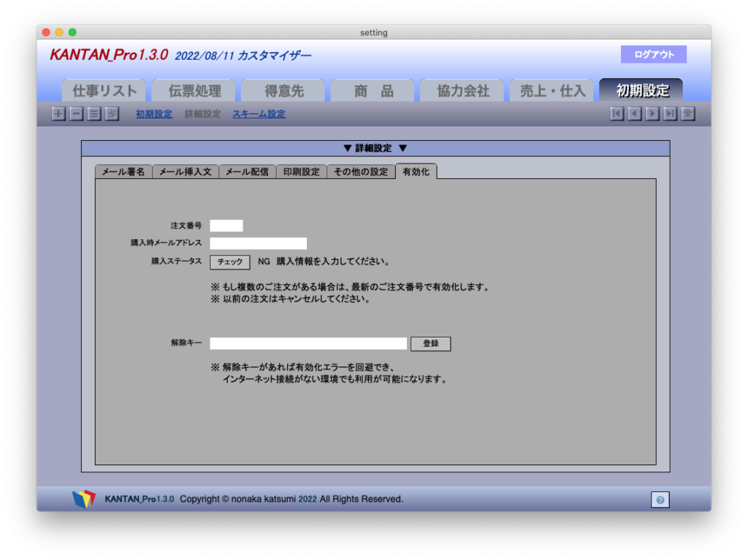Switch to その他の設定 sub-tab
748x560 pixels.
click(361, 172)
